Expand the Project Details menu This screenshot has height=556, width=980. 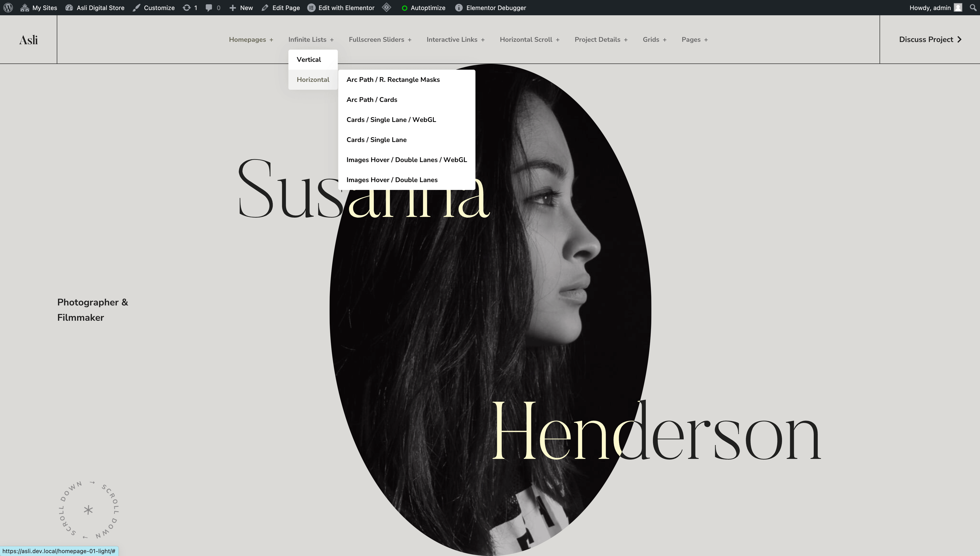601,40
